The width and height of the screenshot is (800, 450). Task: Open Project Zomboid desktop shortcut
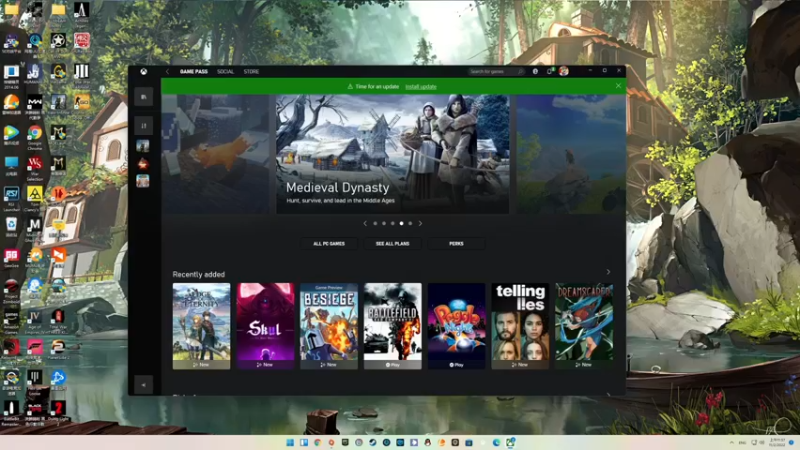(x=11, y=291)
